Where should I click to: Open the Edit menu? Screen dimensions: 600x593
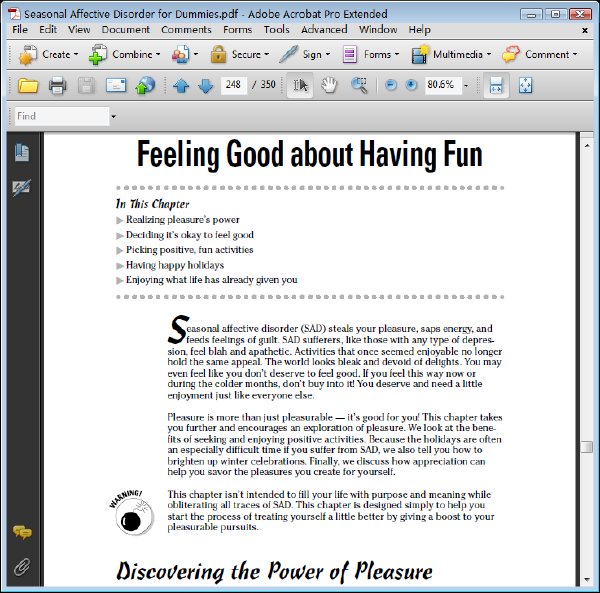48,29
